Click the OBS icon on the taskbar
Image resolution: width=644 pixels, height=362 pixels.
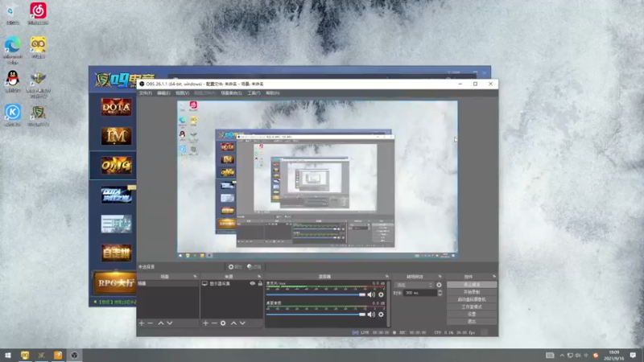coord(74,356)
